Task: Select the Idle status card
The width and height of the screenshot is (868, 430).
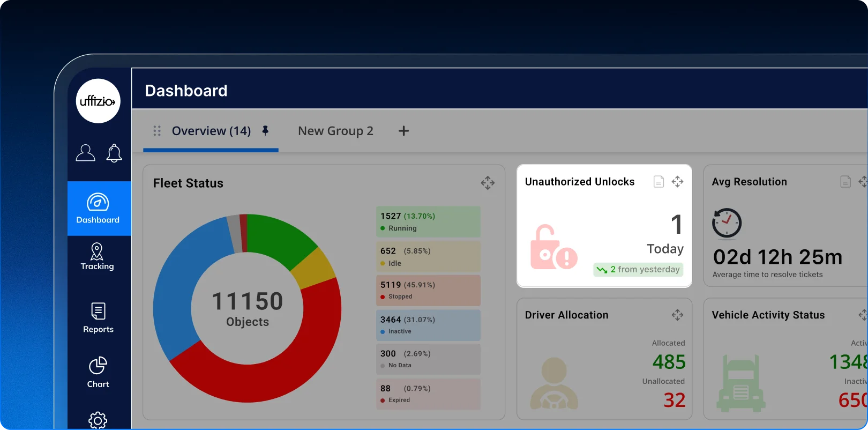Action: click(x=428, y=256)
